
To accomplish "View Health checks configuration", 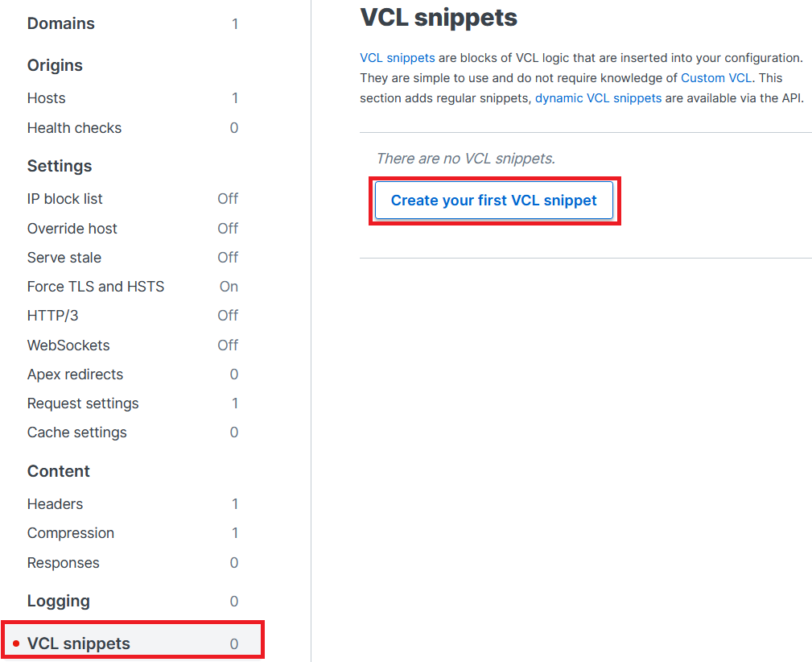I will pyautogui.click(x=74, y=127).
